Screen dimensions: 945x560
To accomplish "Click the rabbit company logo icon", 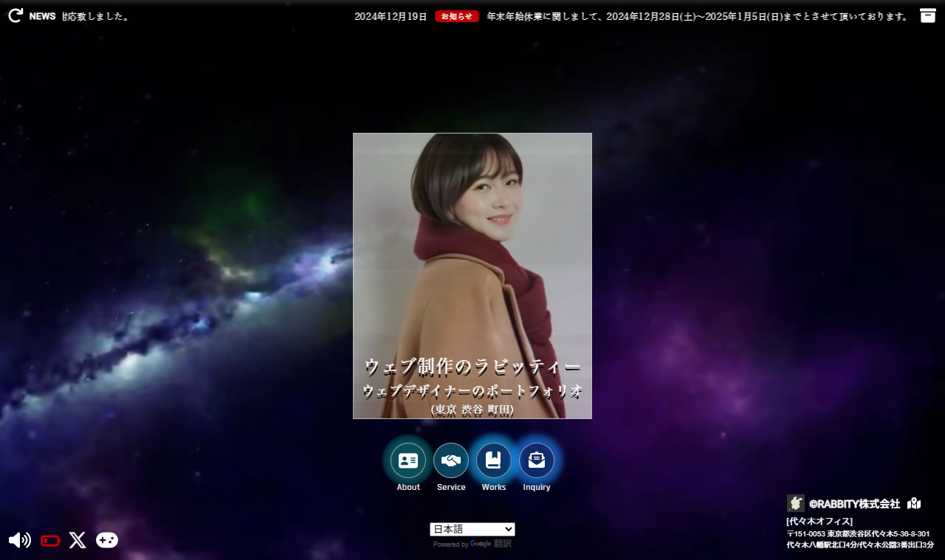I will (796, 503).
